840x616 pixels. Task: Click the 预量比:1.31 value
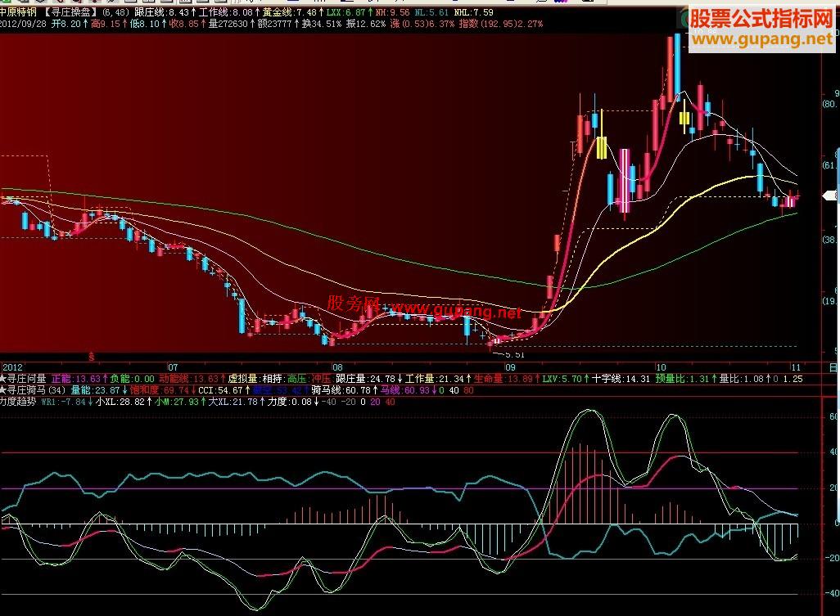click(686, 379)
